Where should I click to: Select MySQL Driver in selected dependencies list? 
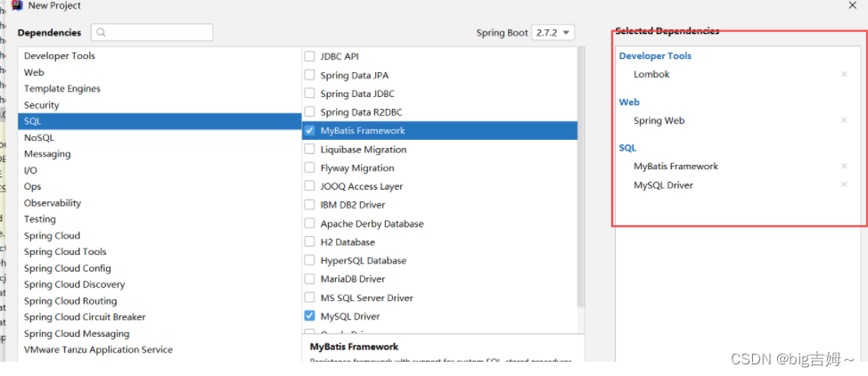coord(663,185)
